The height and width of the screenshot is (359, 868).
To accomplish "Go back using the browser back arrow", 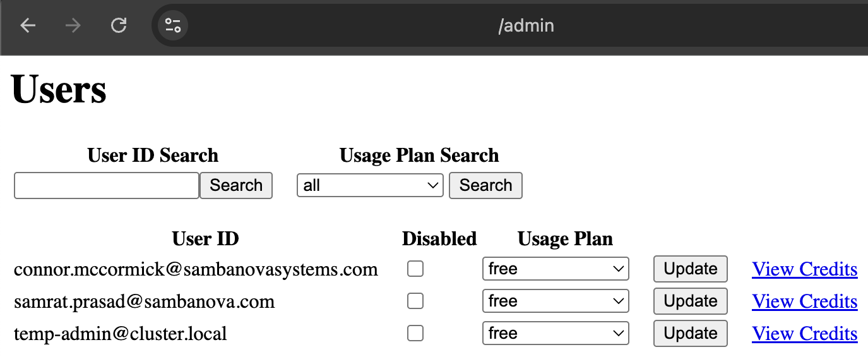I will [27, 26].
